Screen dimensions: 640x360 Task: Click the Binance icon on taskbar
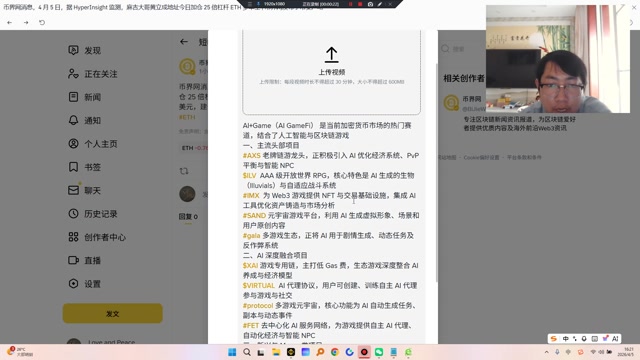pyautogui.click(x=291, y=352)
